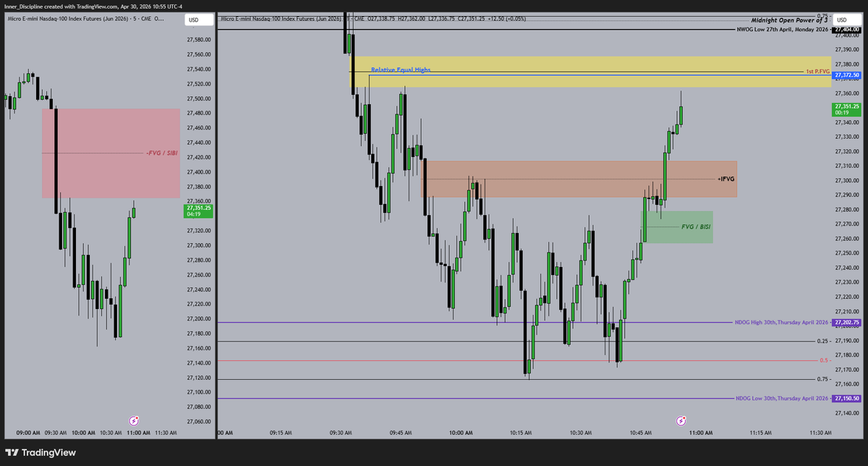The height and width of the screenshot is (466, 868).
Task: Click 09:00 AM on left chart time axis
Action: (x=29, y=433)
